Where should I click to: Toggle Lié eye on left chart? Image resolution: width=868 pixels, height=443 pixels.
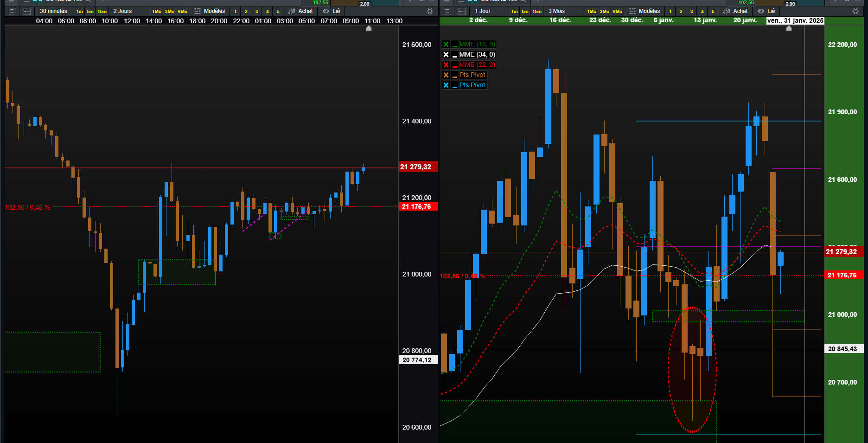coord(326,11)
